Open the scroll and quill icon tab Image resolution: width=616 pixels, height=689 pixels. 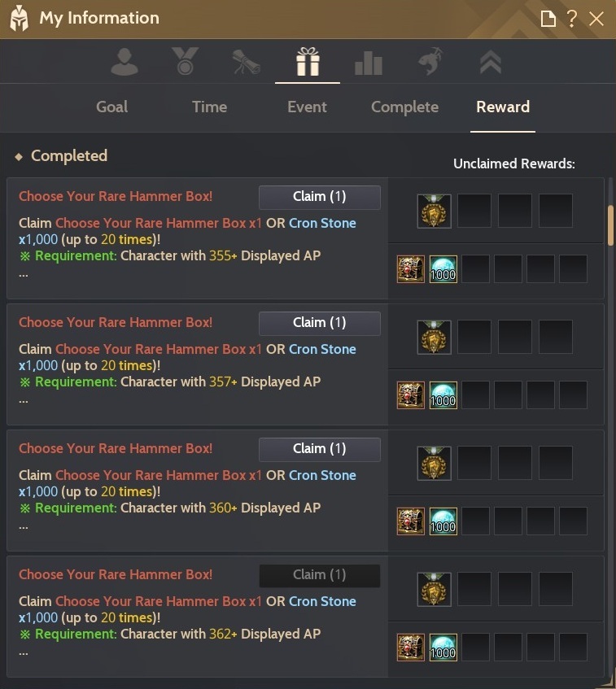[x=247, y=62]
